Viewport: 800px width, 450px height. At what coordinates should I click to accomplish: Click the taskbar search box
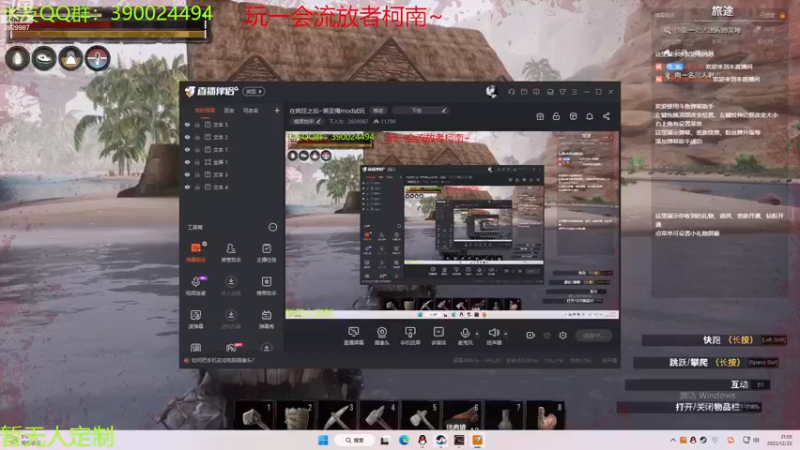click(x=355, y=440)
